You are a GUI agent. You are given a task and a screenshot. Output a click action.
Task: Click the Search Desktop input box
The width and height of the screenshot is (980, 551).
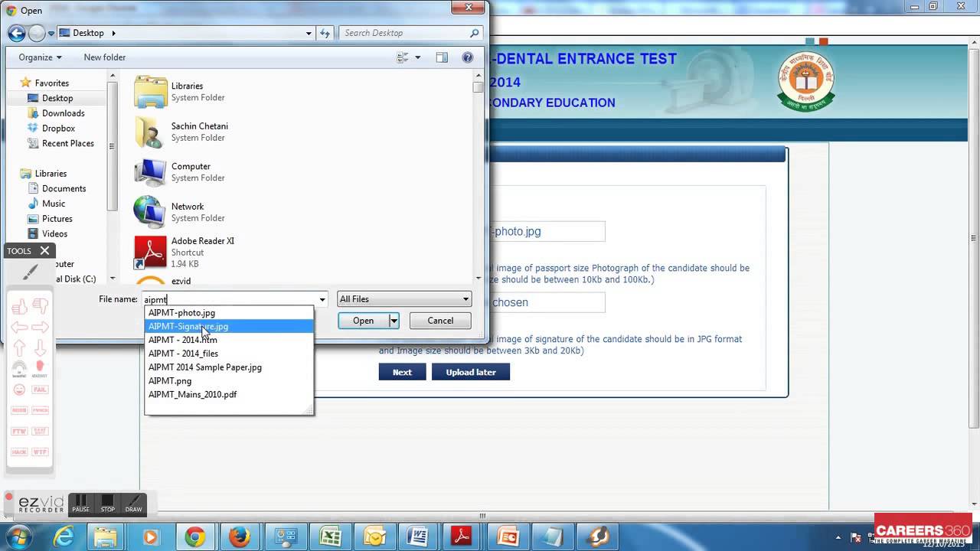pyautogui.click(x=404, y=33)
